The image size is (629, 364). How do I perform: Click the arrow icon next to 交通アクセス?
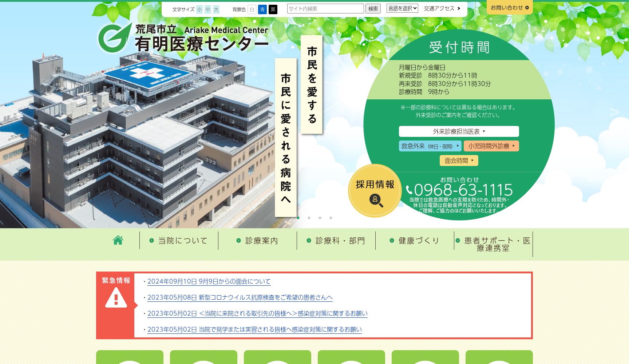(x=458, y=8)
